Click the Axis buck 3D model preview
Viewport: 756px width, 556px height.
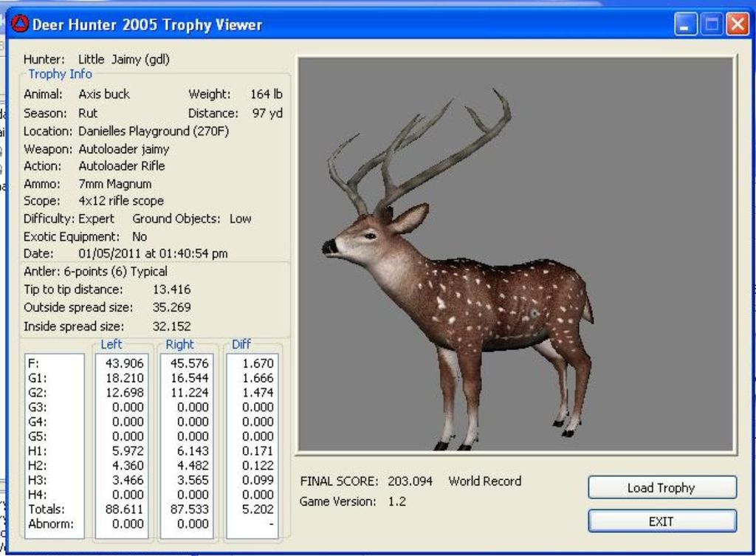[x=515, y=255]
